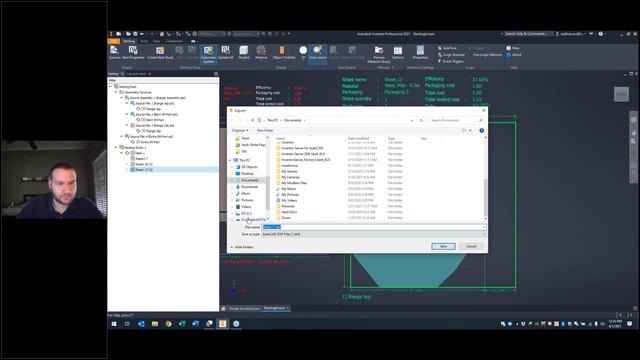640x360 pixels.
Task: Click the blue help icon in Export dialog
Action: (x=482, y=131)
